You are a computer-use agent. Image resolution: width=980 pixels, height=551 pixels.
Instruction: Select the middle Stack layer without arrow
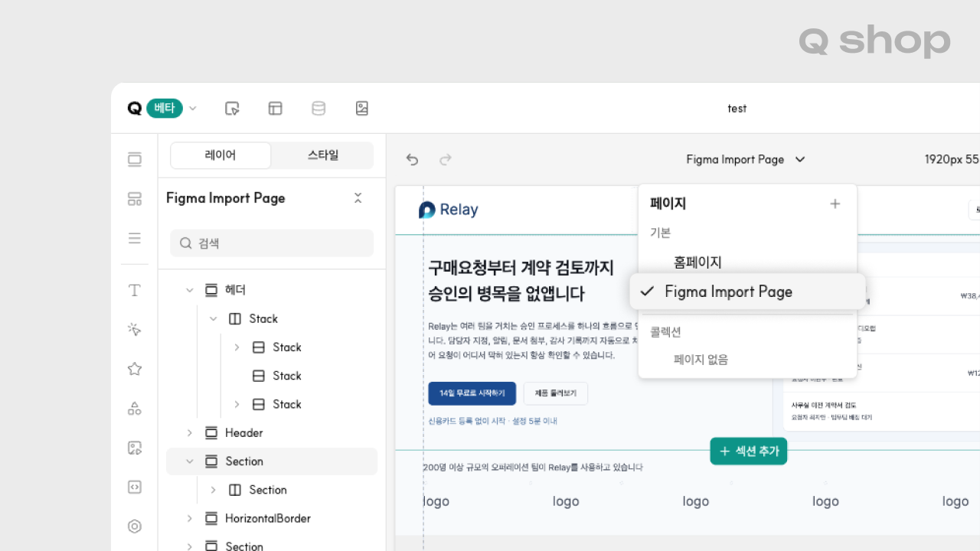[287, 376]
